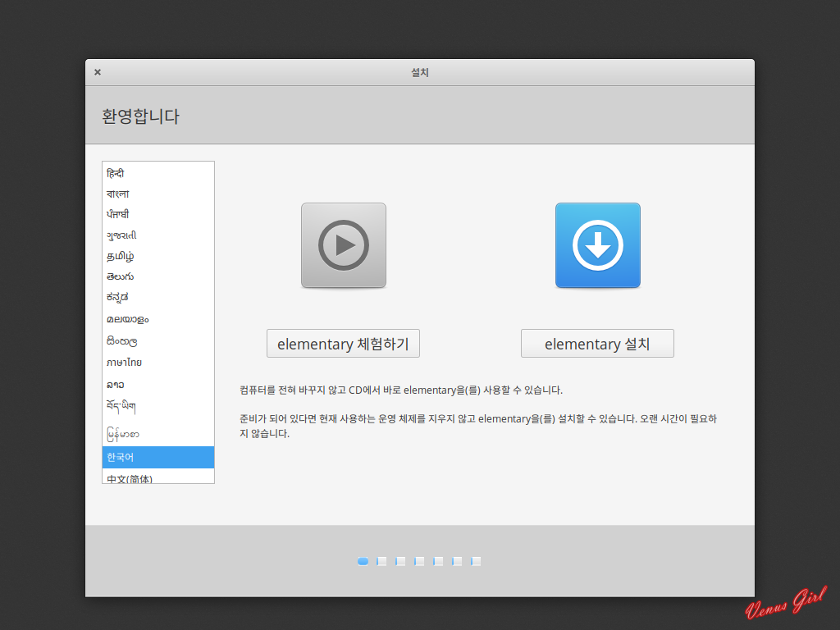Select the Burmese language entry မြန်မာစာ

click(x=158, y=433)
